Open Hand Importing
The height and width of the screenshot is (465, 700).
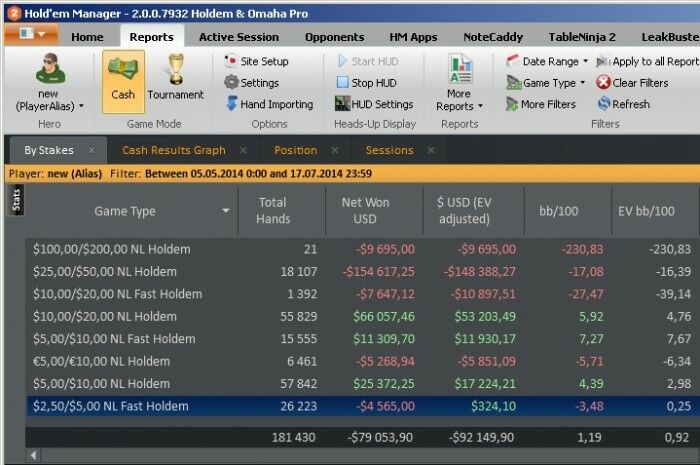[x=269, y=104]
